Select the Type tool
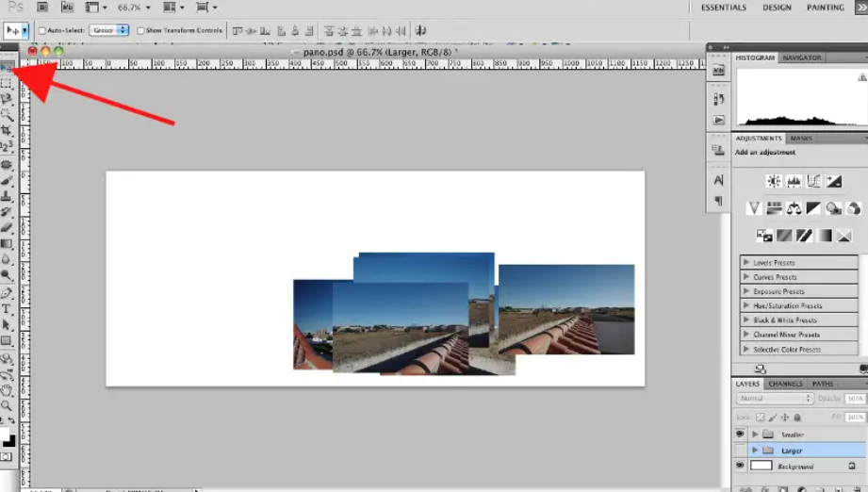The height and width of the screenshot is (492, 868). point(6,309)
